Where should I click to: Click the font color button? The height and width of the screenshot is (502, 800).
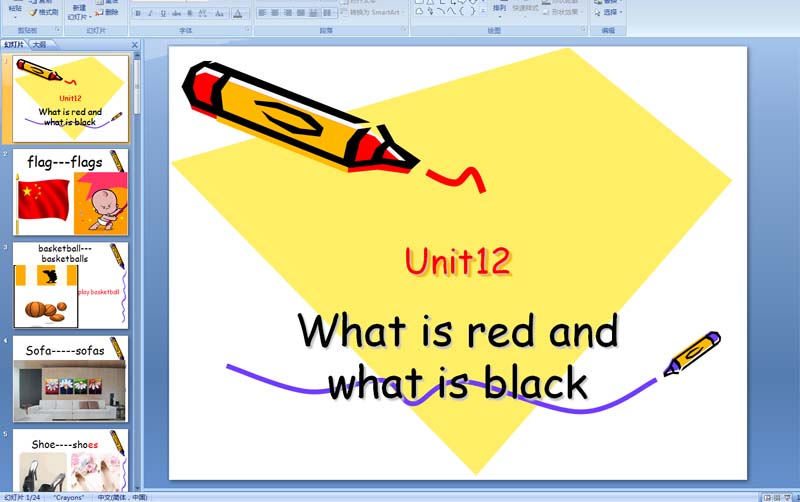238,14
